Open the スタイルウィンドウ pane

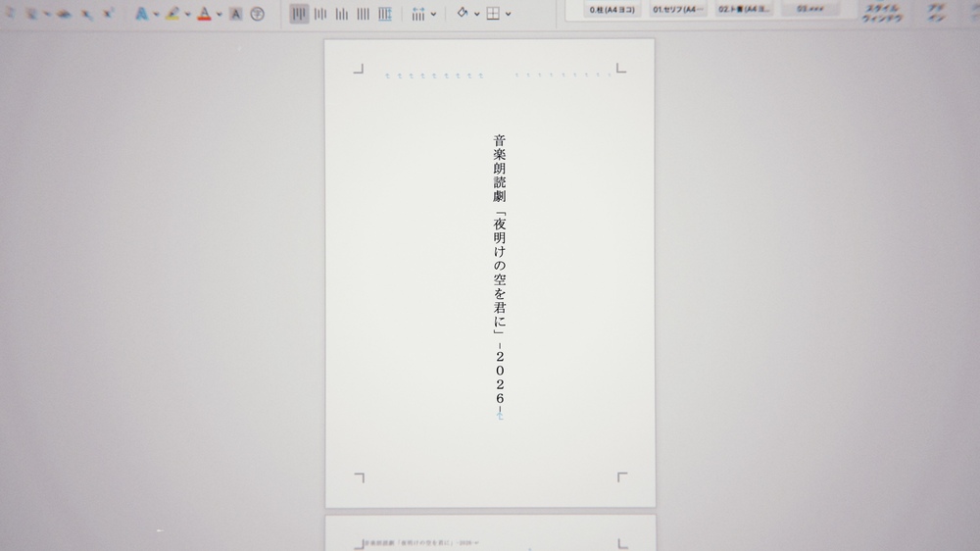point(882,13)
